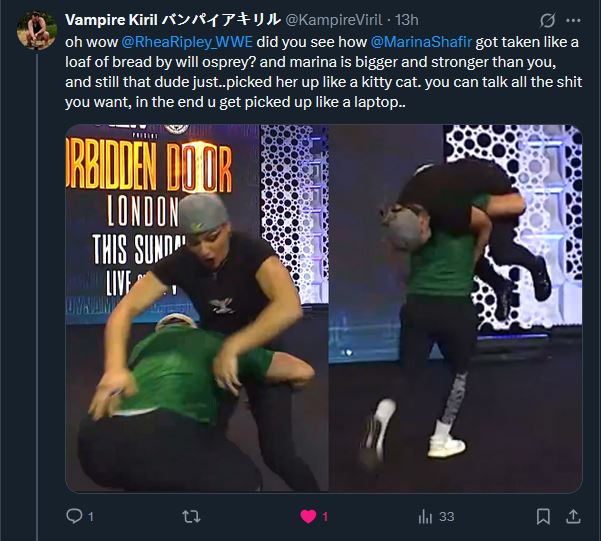
Task: Open the 13h timestamp link
Action: [x=407, y=20]
